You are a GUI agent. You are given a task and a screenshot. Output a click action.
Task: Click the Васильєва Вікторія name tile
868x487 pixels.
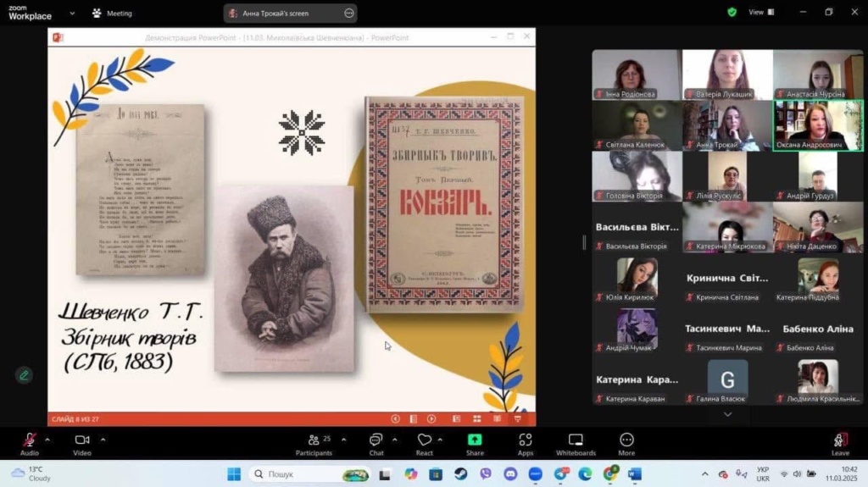point(637,232)
